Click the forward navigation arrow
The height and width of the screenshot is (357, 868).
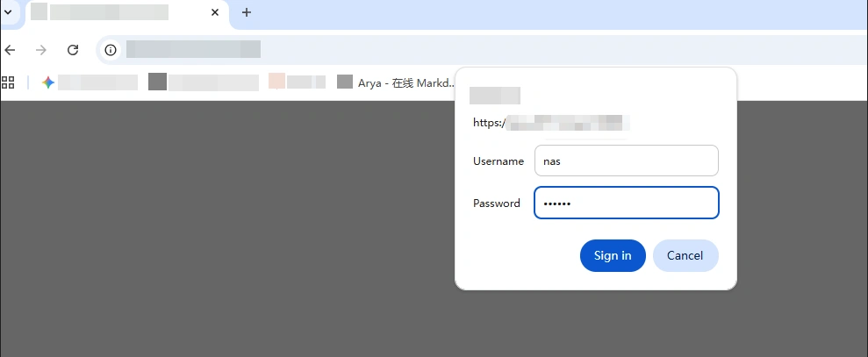pyautogui.click(x=40, y=50)
